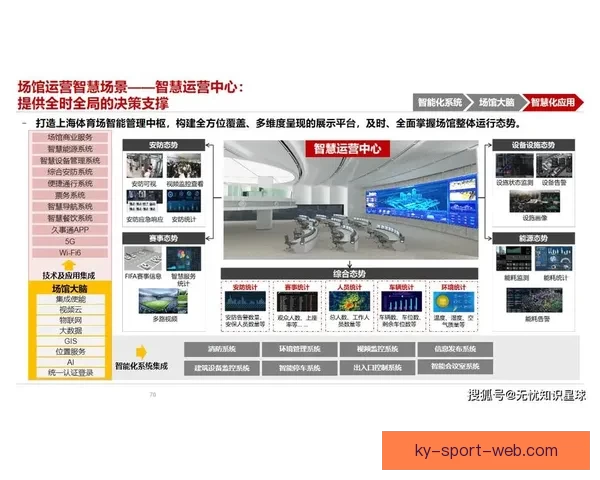Viewport: 600px width, 480px height.
Task: Click the 视频监控系统 gray box
Action: pyautogui.click(x=377, y=349)
